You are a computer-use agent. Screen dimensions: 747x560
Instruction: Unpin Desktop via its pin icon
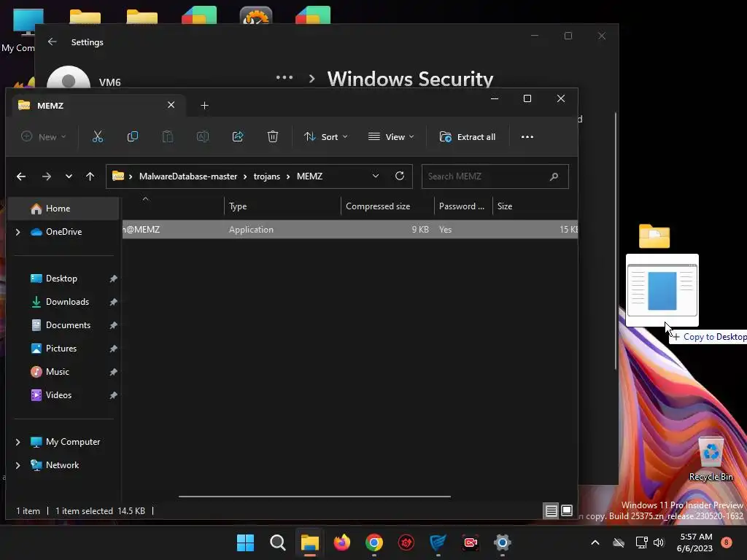pyautogui.click(x=113, y=279)
